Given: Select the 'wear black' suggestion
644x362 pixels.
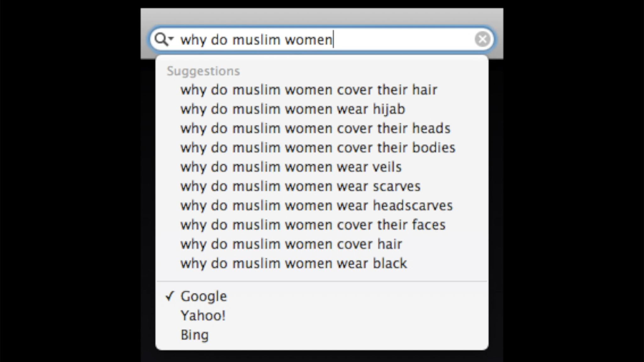Looking at the screenshot, I should point(294,263).
